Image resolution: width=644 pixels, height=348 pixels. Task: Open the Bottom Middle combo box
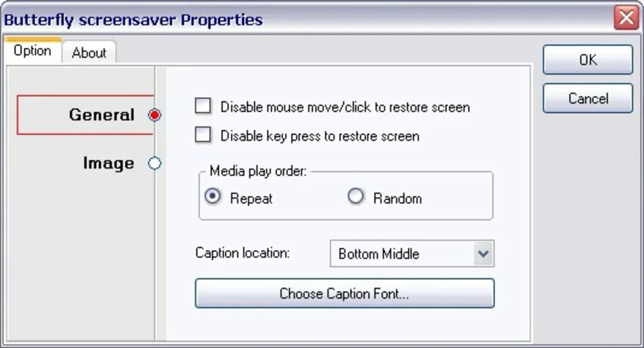tap(412, 253)
